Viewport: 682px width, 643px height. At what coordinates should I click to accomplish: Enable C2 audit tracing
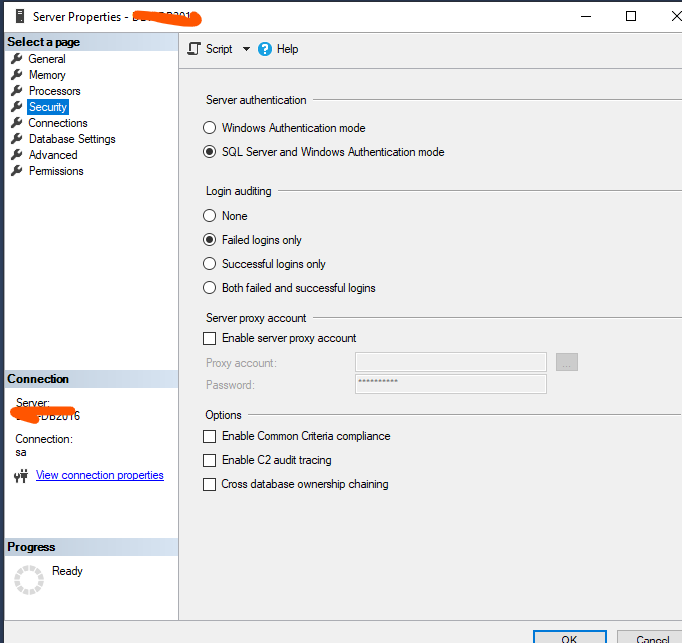point(210,460)
